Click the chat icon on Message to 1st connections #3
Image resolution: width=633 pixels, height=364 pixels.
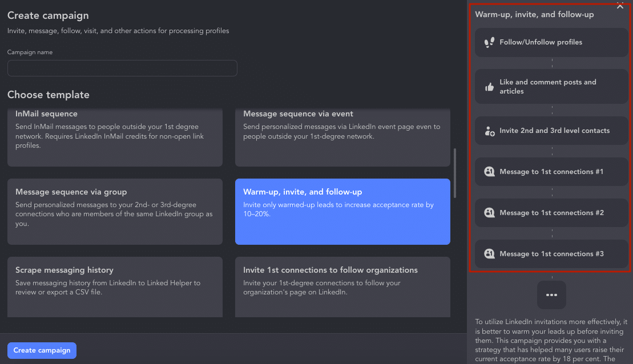489,254
